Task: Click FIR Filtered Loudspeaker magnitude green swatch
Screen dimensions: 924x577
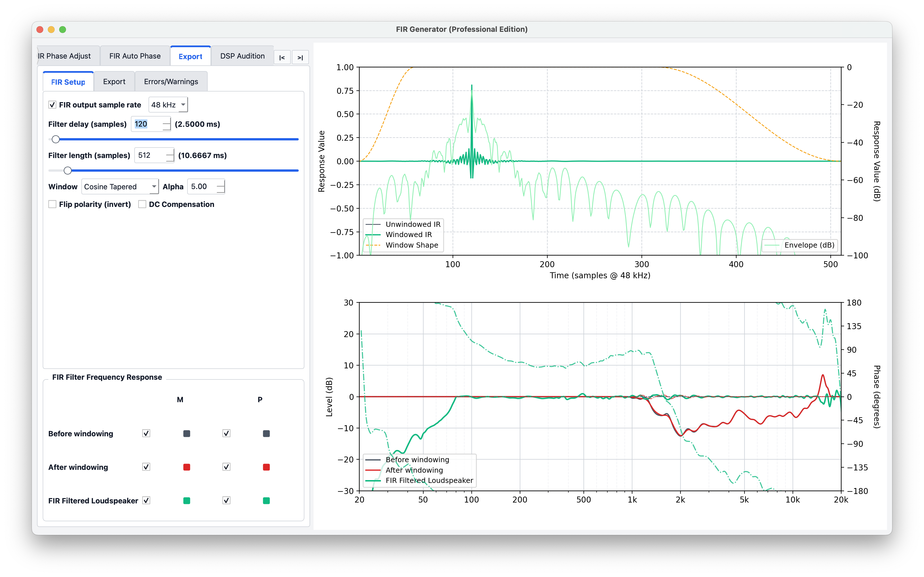Action: pos(187,501)
